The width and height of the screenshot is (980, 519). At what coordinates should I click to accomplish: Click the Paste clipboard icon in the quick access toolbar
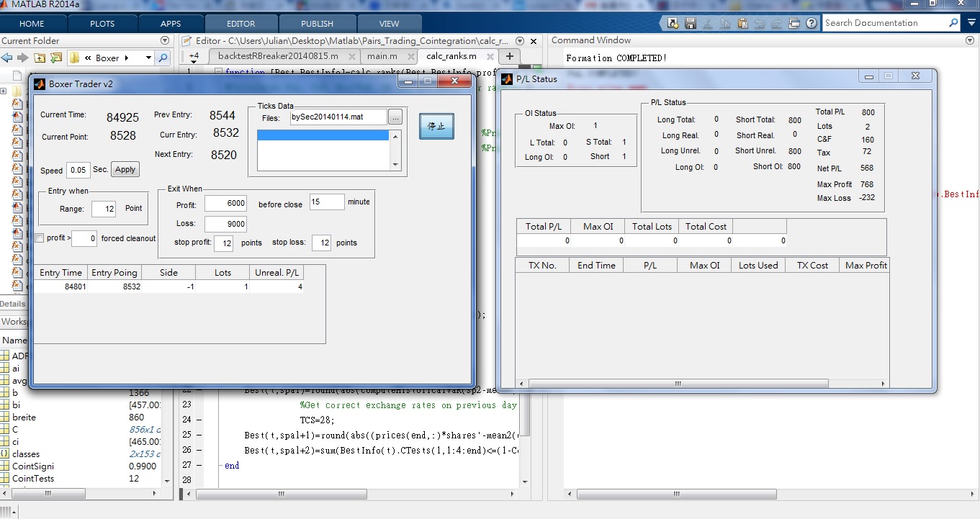point(742,23)
